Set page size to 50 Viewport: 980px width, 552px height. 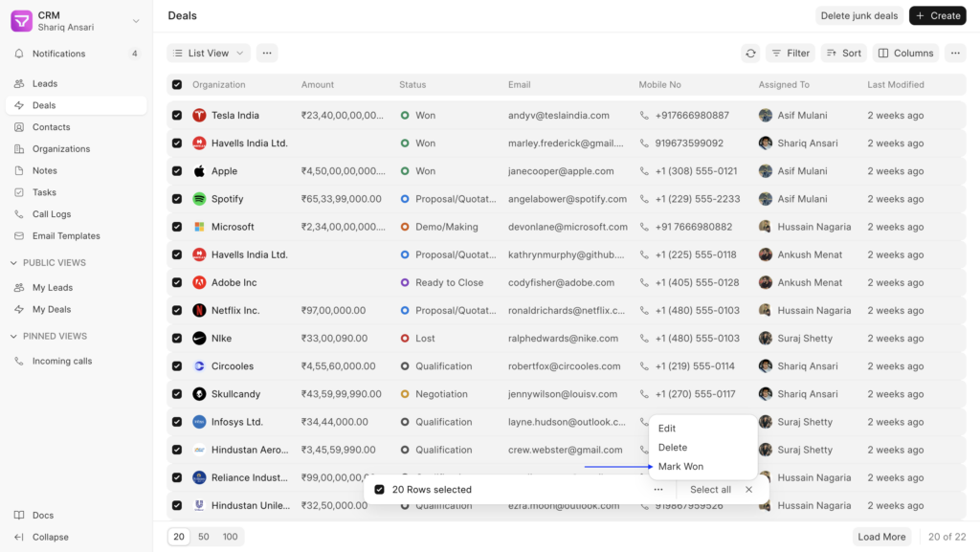click(x=204, y=537)
